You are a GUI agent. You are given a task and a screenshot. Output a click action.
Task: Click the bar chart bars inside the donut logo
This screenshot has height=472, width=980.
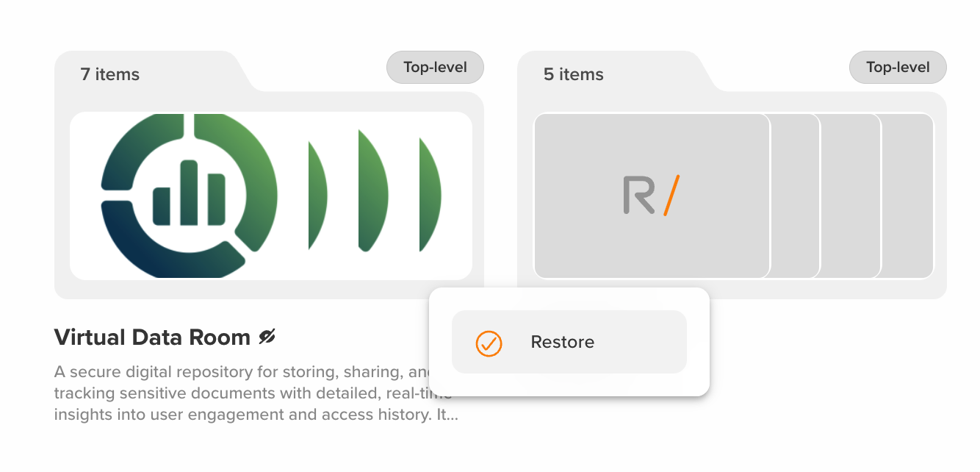pos(189,194)
